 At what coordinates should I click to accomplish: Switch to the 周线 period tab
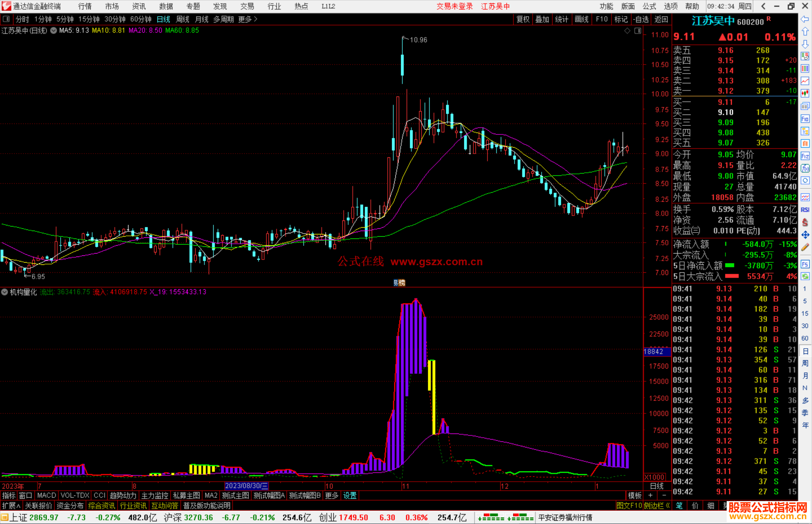(183, 19)
